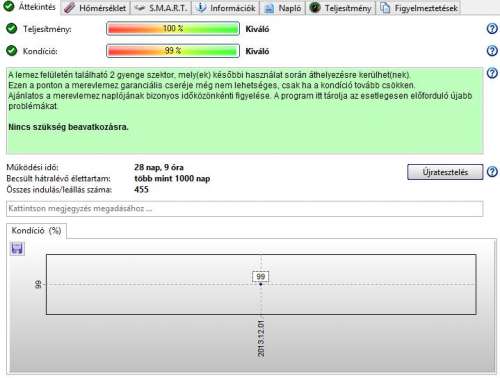Select the Kondíció (%) chart tab
Screen dimensions: 500x378
click(36, 231)
